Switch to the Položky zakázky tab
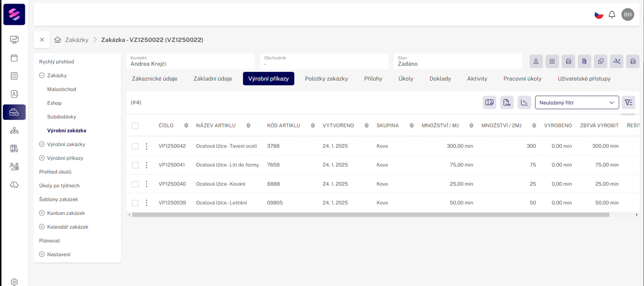 pos(326,79)
